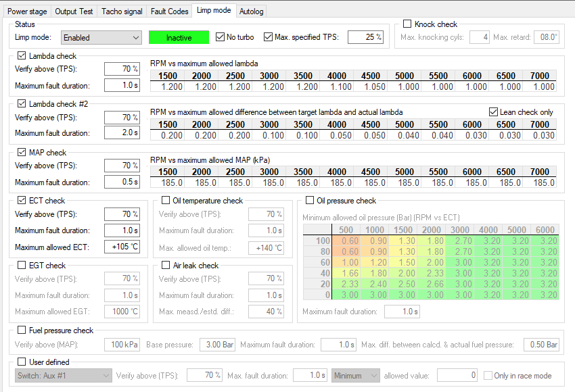Click Fuel pressure maximum fault duration field
The width and height of the screenshot is (575, 392).
338,345
